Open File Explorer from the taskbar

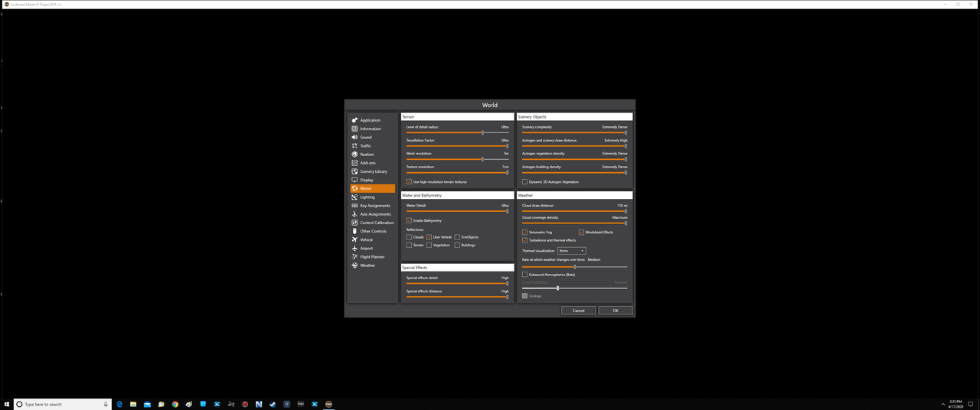coord(133,404)
